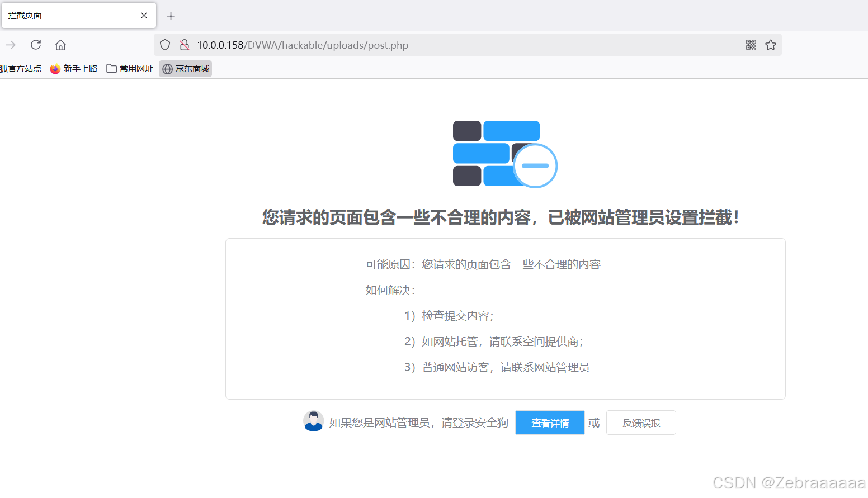Viewport: 868px width, 498px height.
Task: Click the heading 已被网站管理员设置拦截
Action: point(643,217)
